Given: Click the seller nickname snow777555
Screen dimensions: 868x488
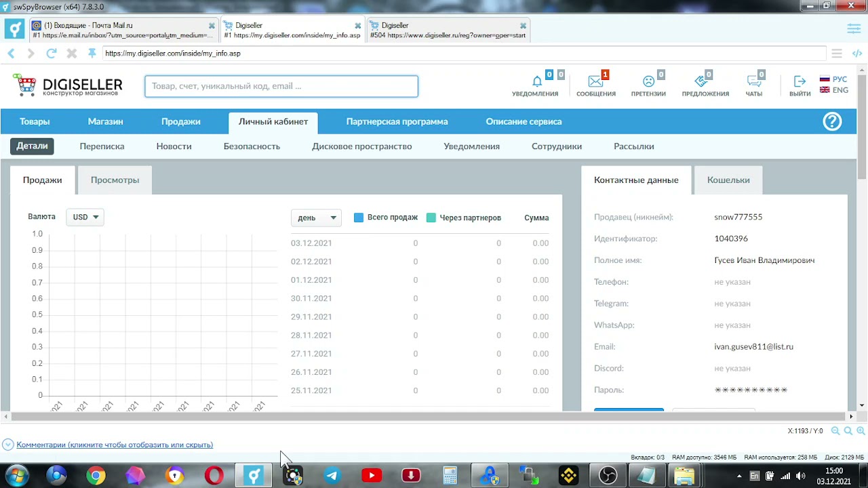Looking at the screenshot, I should [x=738, y=217].
